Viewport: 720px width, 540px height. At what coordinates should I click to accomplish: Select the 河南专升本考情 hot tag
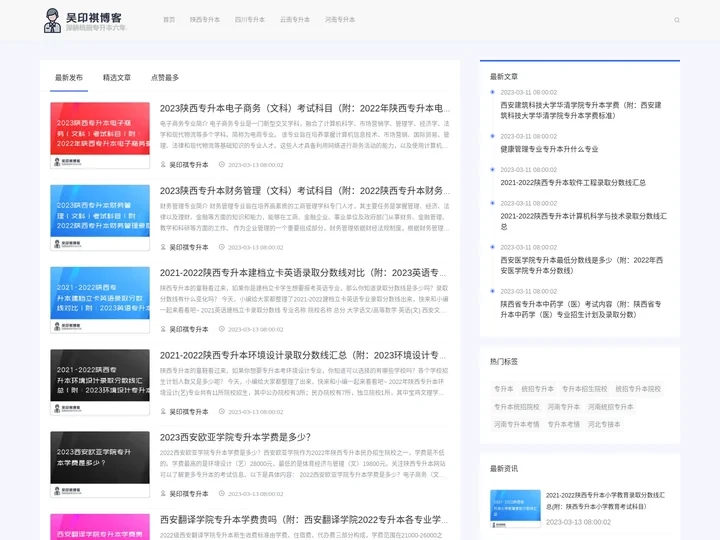pyautogui.click(x=517, y=424)
